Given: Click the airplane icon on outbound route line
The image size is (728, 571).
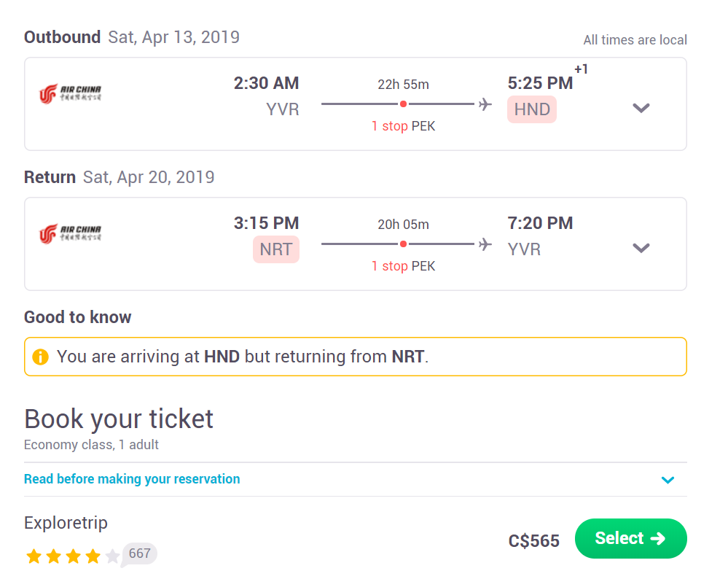Looking at the screenshot, I should pos(485,104).
